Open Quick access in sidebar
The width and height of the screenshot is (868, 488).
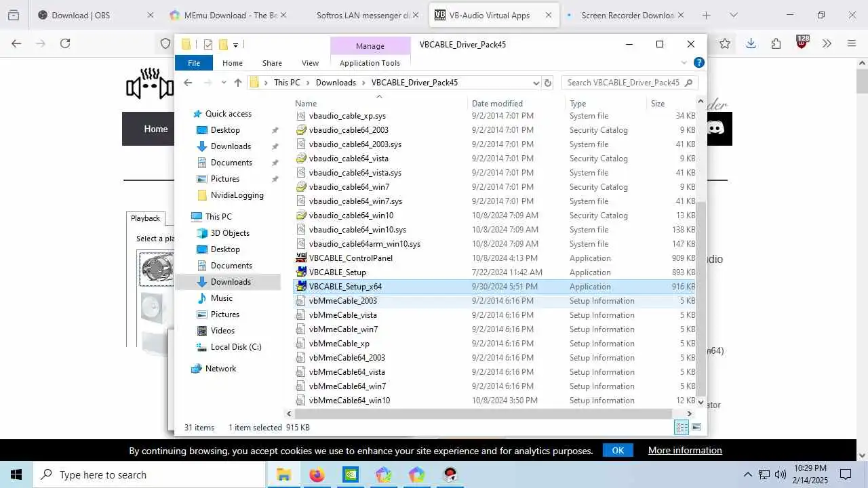click(x=228, y=114)
